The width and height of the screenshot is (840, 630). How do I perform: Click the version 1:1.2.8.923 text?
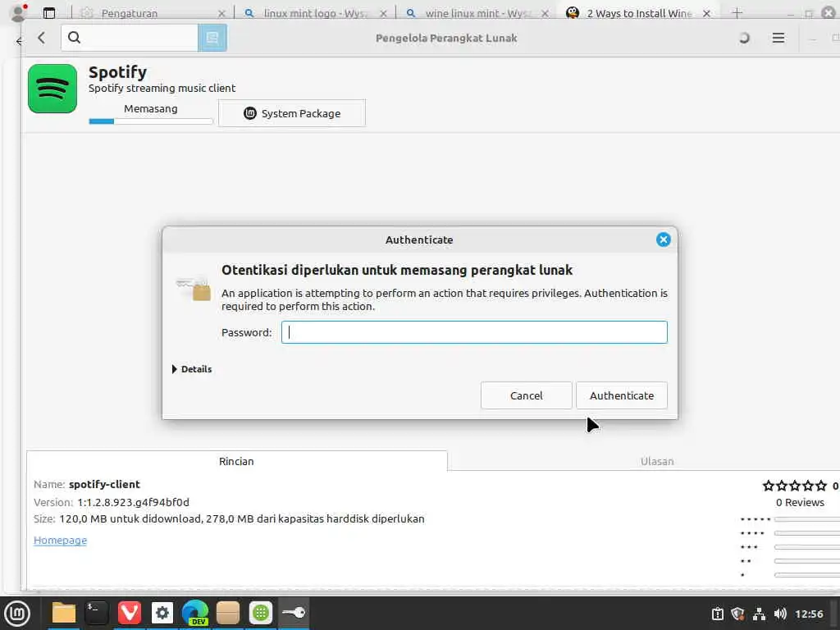[134, 503]
